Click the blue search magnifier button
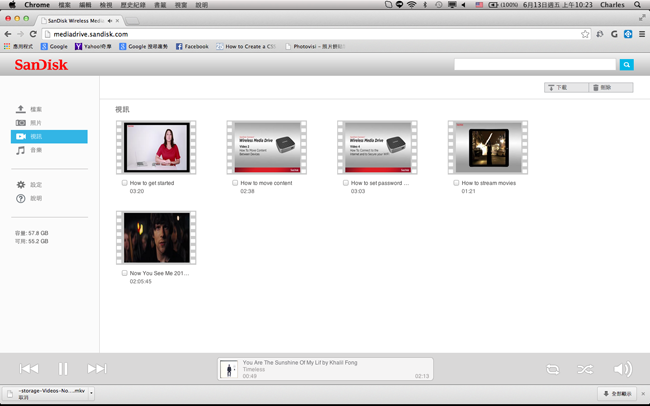 point(626,65)
